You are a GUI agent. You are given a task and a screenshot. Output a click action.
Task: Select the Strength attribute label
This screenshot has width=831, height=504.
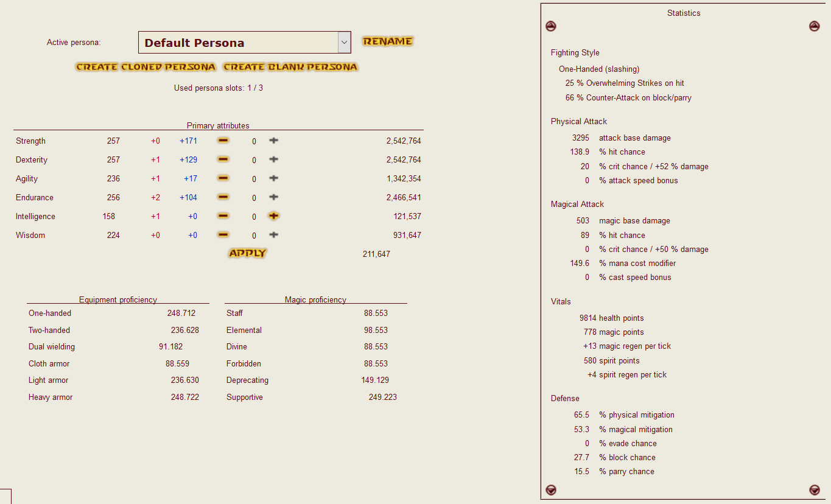pos(30,141)
